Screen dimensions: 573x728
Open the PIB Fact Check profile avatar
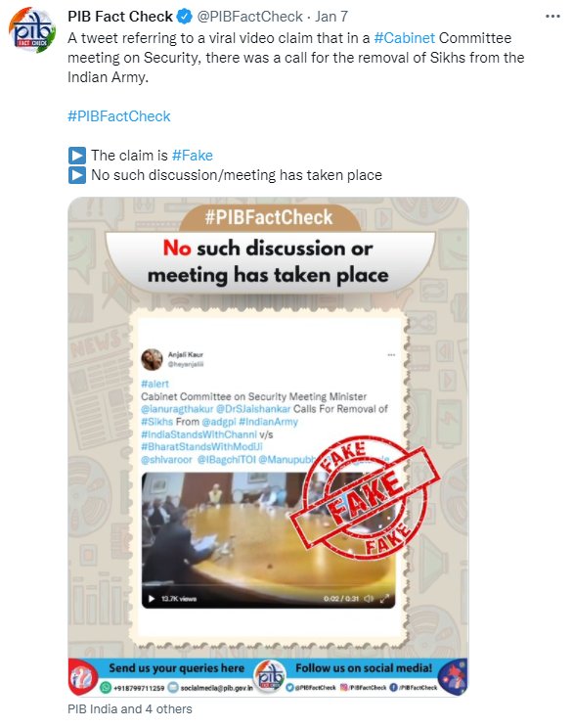tap(32, 30)
